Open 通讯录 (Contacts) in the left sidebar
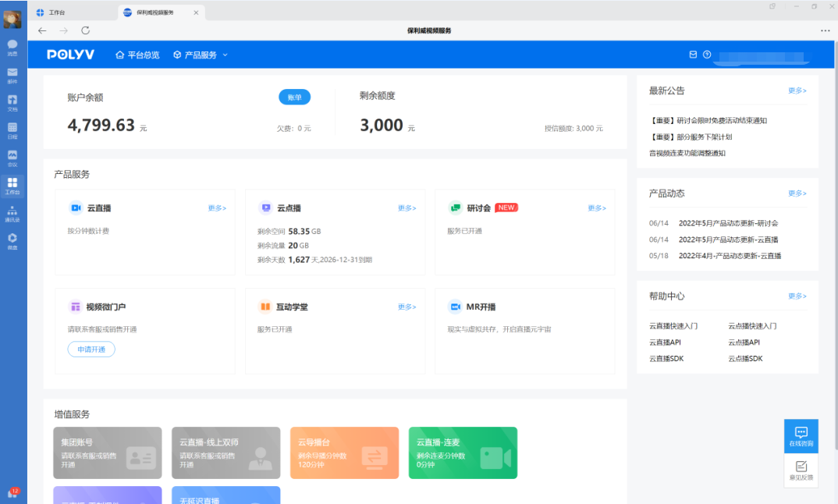Screen dimensions: 838x504 click(12, 213)
